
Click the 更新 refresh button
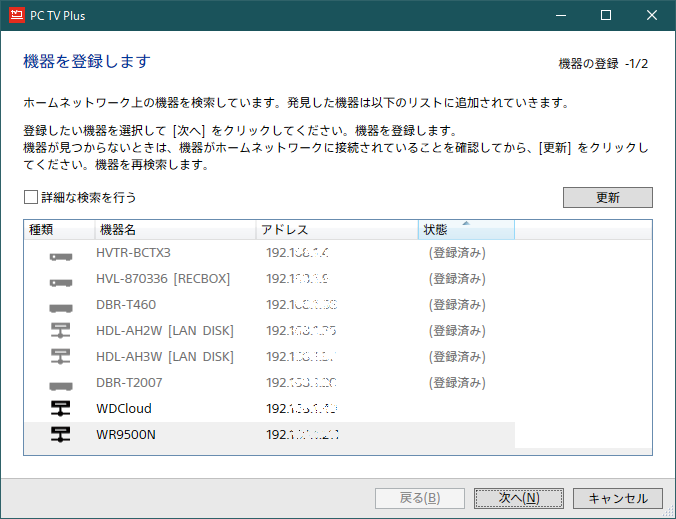(x=607, y=197)
